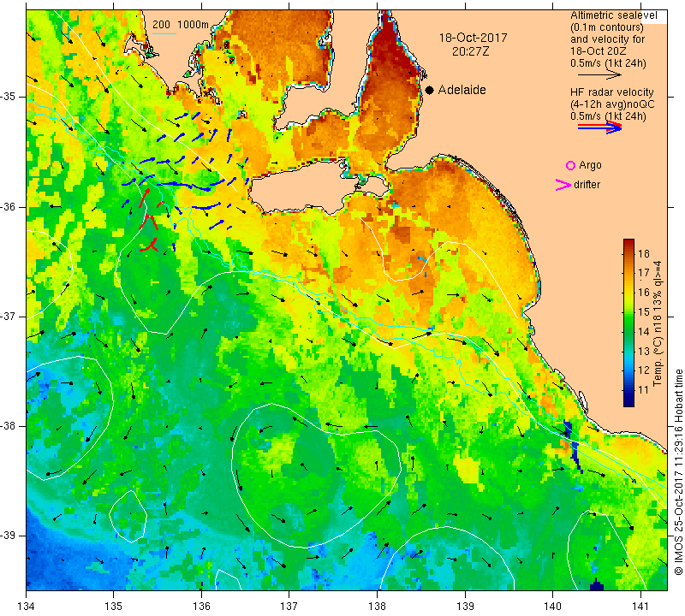Click the black altimetric velocity scale arrow
The height and width of the screenshot is (616, 685).
(599, 75)
